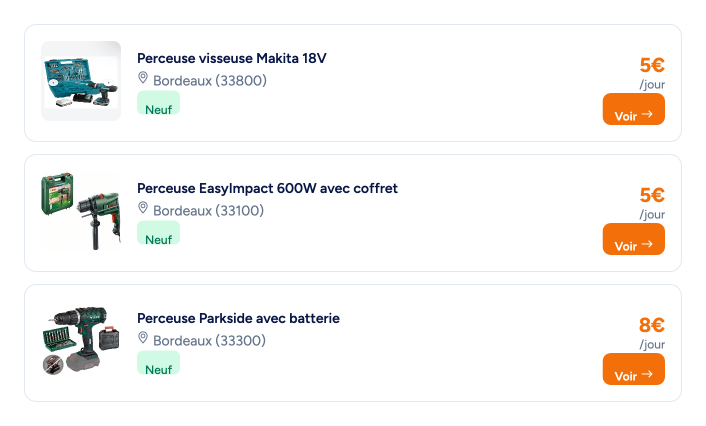Click location pin icon beside Bordeaux (33100)
This screenshot has height=426, width=706.
143,209
